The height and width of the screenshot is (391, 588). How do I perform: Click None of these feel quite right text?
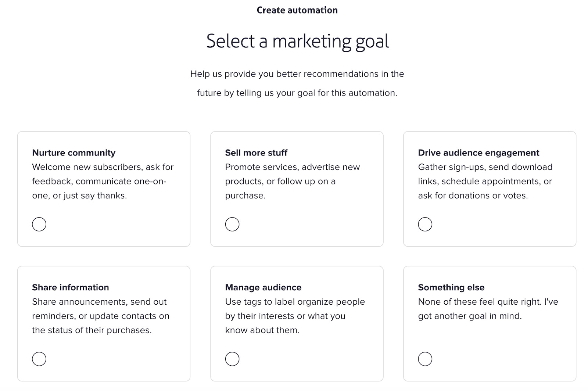(x=488, y=309)
